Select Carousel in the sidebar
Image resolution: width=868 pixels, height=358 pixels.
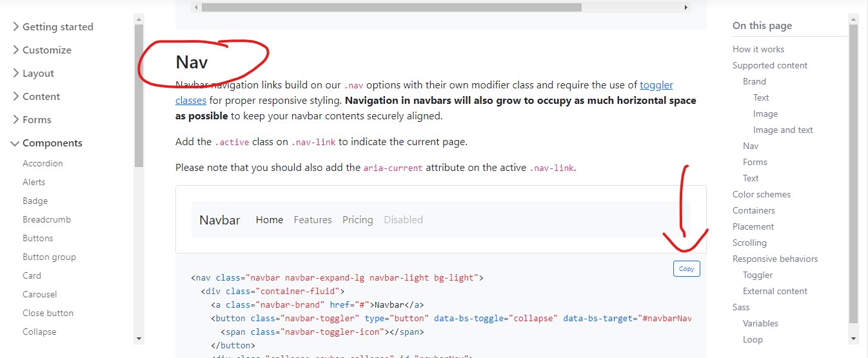click(x=39, y=294)
